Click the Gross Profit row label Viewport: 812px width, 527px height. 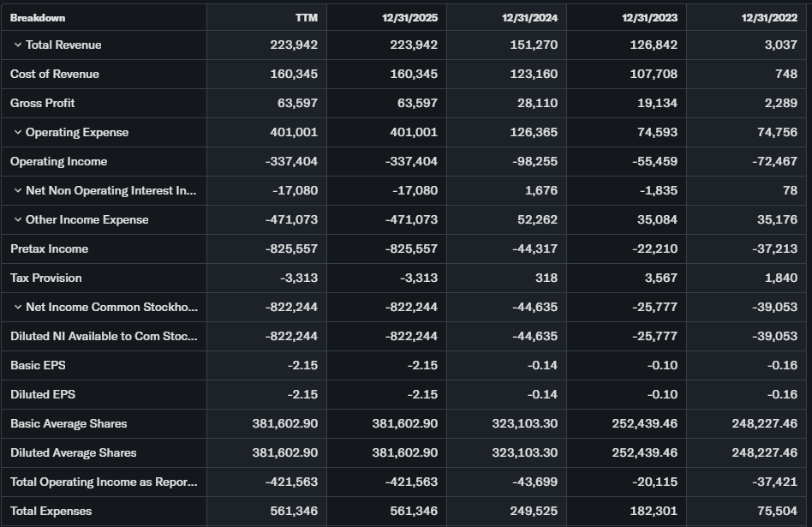tap(43, 104)
